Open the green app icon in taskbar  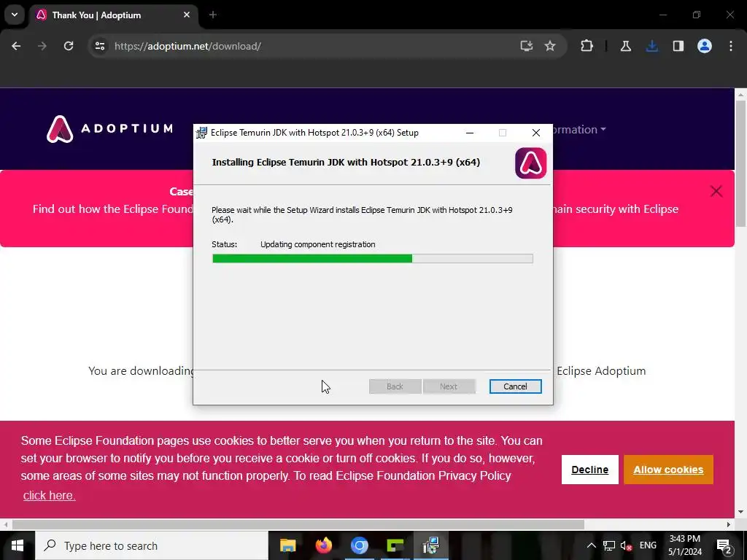(x=395, y=545)
